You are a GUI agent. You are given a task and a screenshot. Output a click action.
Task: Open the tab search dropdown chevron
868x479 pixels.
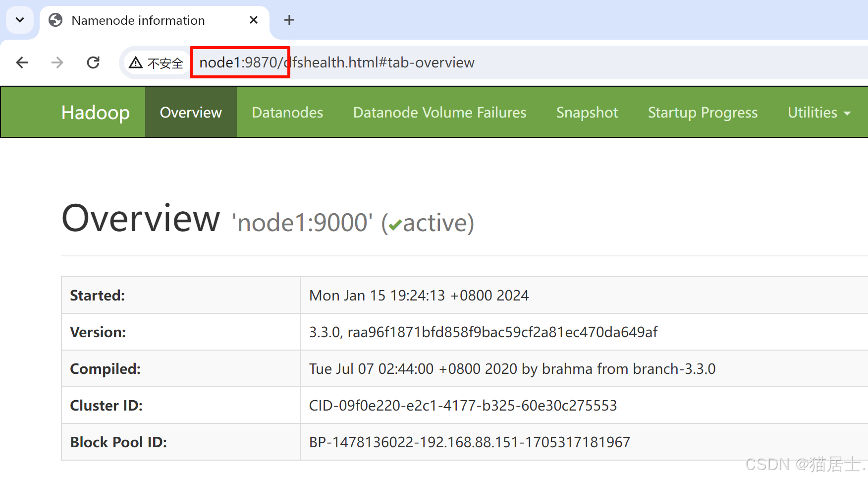pyautogui.click(x=20, y=20)
